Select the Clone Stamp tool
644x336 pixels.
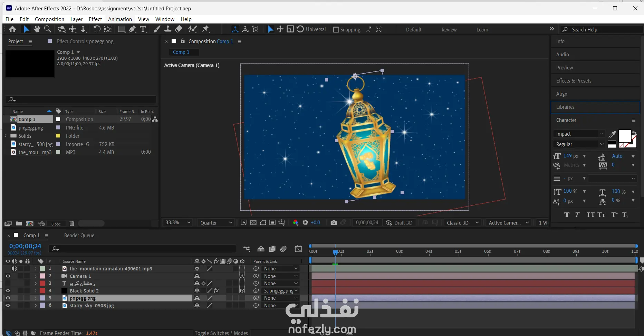[x=168, y=29]
